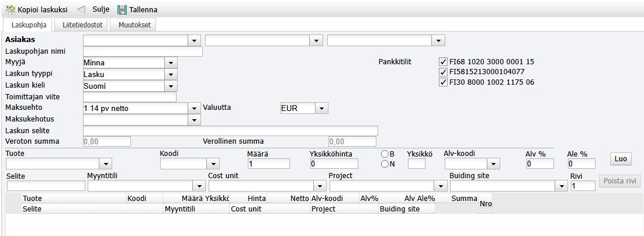Click the Tallenna label
This screenshot has height=236, width=644.
(143, 9)
